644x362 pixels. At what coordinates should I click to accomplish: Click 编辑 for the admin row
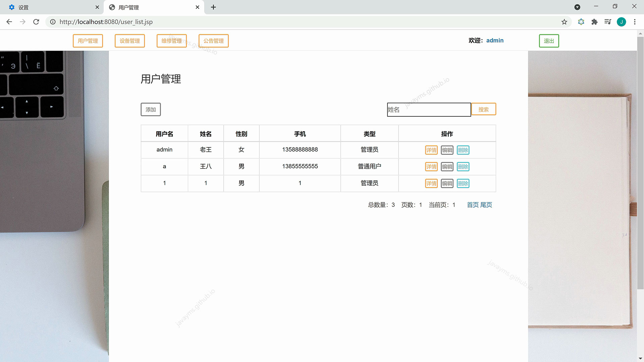[447, 150]
